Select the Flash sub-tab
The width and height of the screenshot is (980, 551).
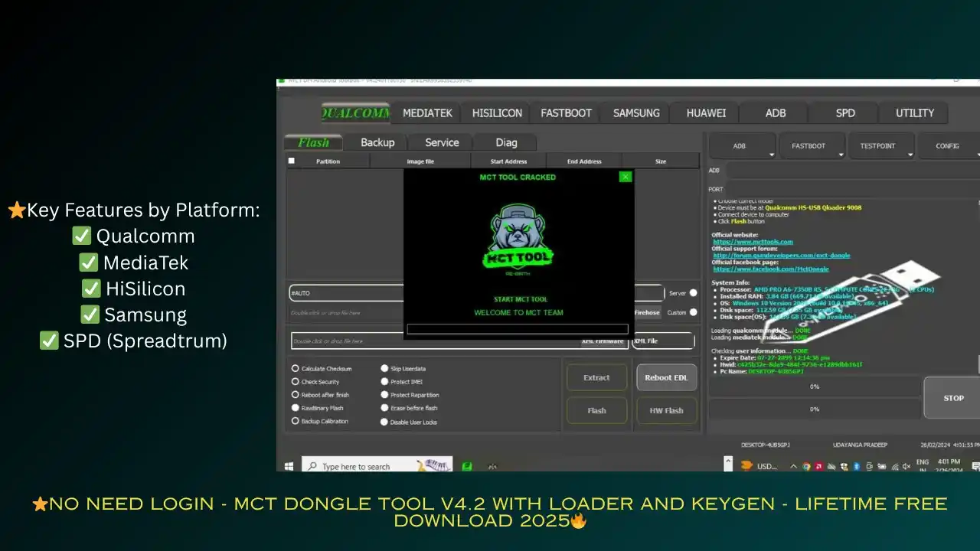point(313,142)
